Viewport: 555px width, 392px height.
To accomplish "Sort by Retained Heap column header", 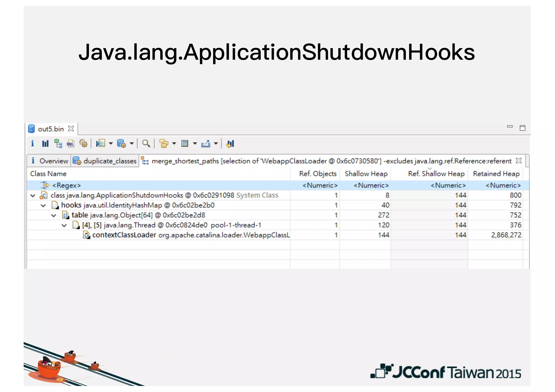I will [x=496, y=174].
